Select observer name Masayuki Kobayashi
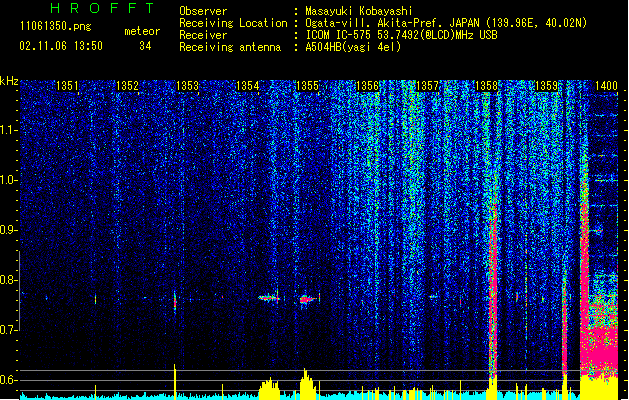The width and height of the screenshot is (629, 400). pyautogui.click(x=359, y=11)
